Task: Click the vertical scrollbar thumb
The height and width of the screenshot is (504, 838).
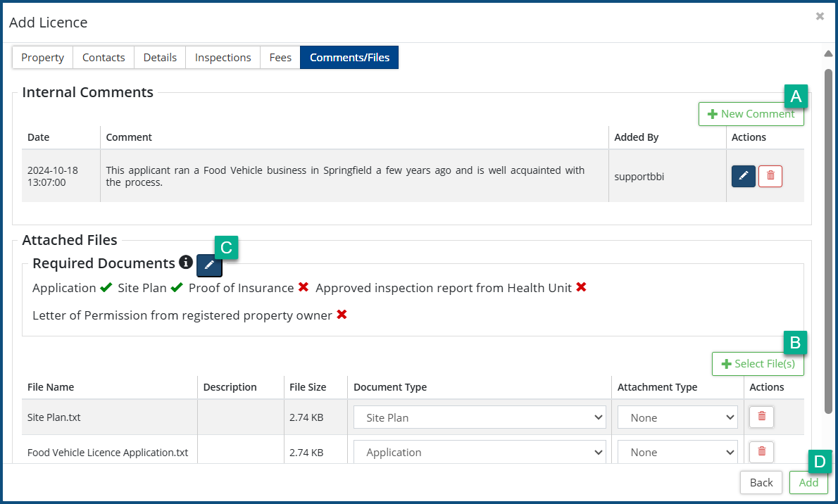Action: 828,241
